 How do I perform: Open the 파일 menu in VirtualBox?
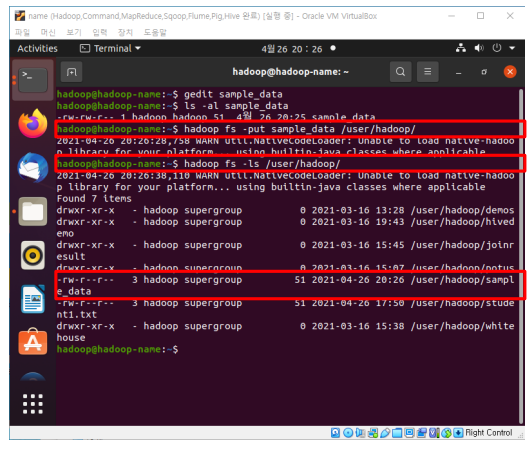(22, 32)
